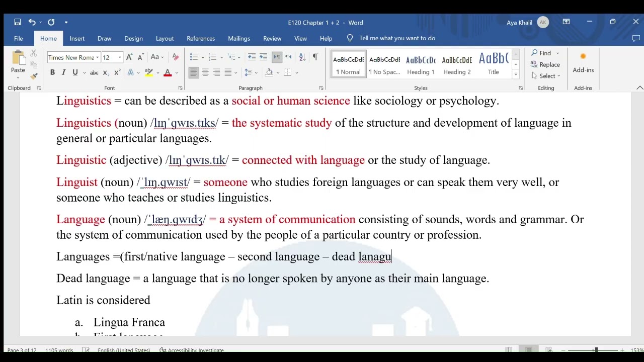Screen dimensions: 644x362
Task: Apply the Heading 2 style
Action: tap(457, 65)
